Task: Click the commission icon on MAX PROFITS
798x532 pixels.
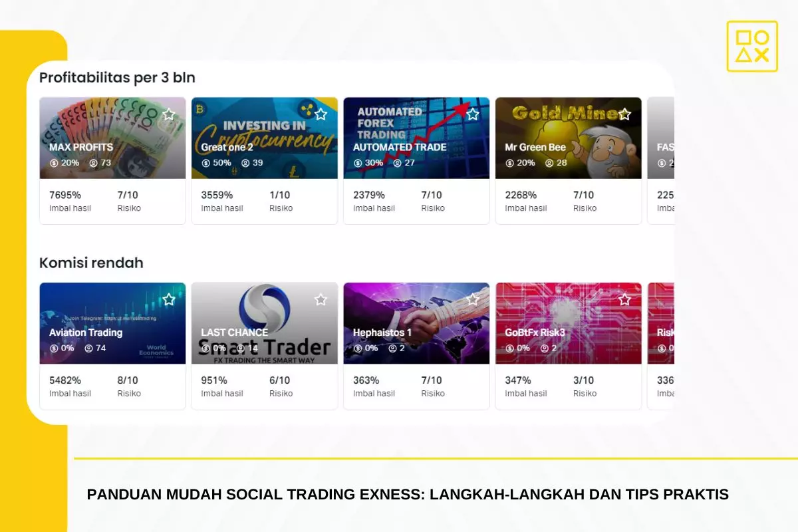Action: point(54,163)
